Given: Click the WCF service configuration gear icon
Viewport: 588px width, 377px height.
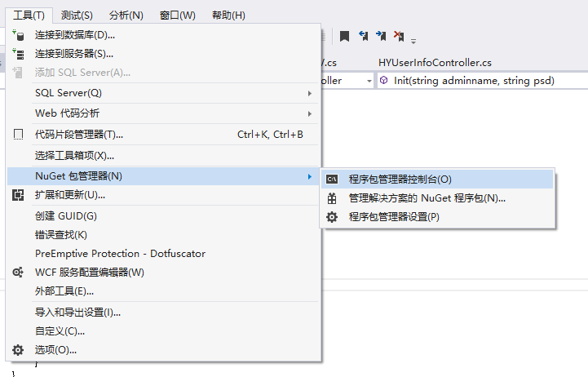Looking at the screenshot, I should click(18, 273).
